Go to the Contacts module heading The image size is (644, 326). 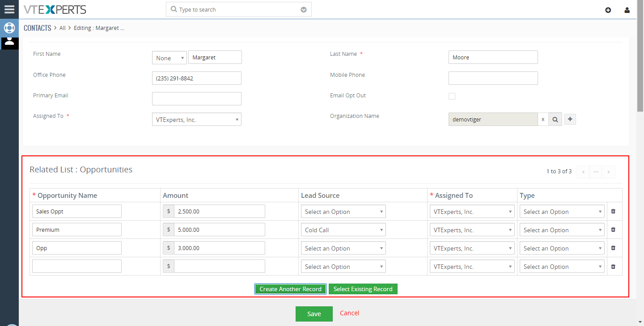[38, 28]
